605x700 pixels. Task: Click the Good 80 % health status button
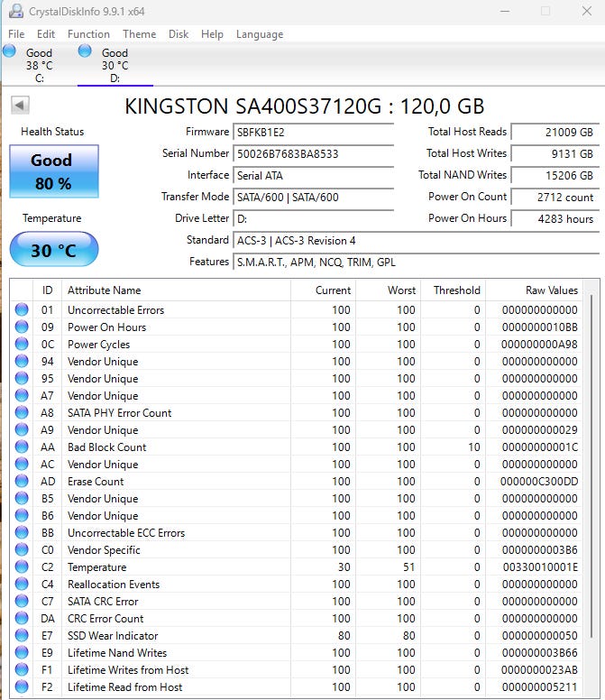pyautogui.click(x=54, y=171)
